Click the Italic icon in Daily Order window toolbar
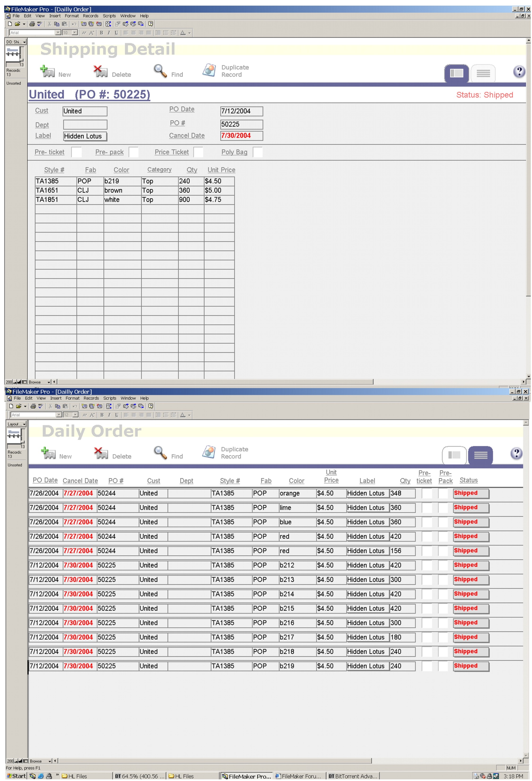The width and height of the screenshot is (532, 781). [109, 415]
